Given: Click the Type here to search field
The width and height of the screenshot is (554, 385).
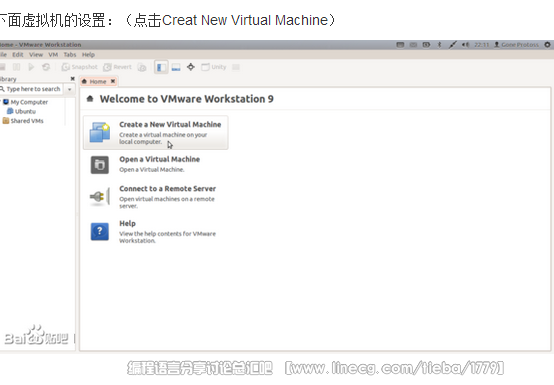Looking at the screenshot, I should pos(33,89).
